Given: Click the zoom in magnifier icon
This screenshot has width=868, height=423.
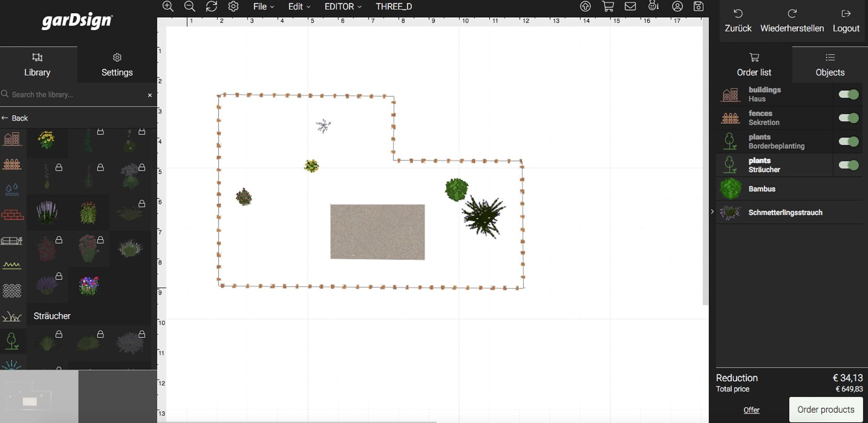Looking at the screenshot, I should coord(168,6).
